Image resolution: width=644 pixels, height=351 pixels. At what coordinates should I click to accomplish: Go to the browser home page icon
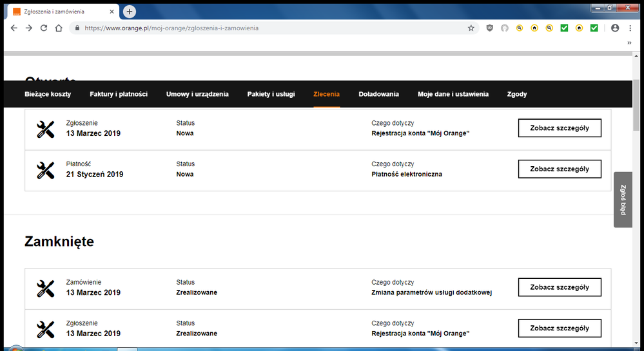pos(59,28)
